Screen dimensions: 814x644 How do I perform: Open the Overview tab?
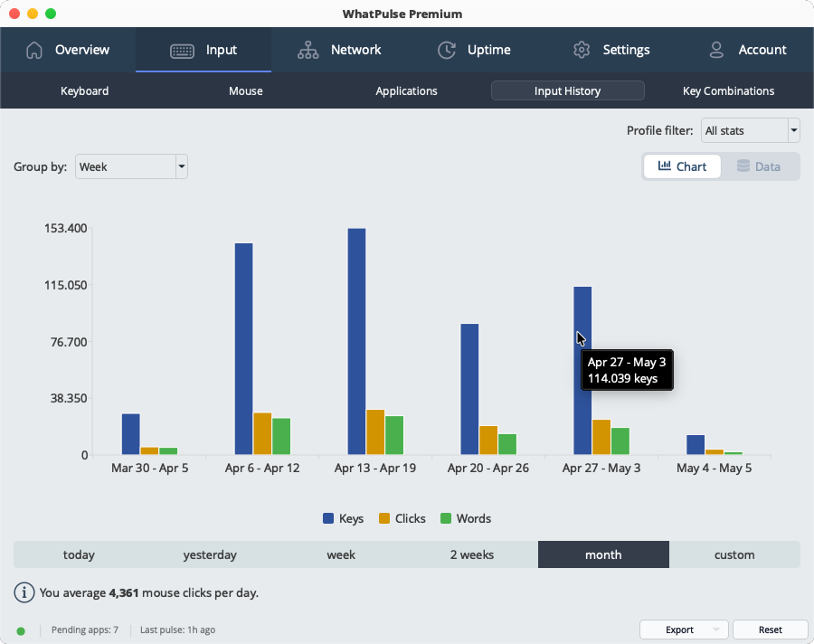(x=68, y=50)
